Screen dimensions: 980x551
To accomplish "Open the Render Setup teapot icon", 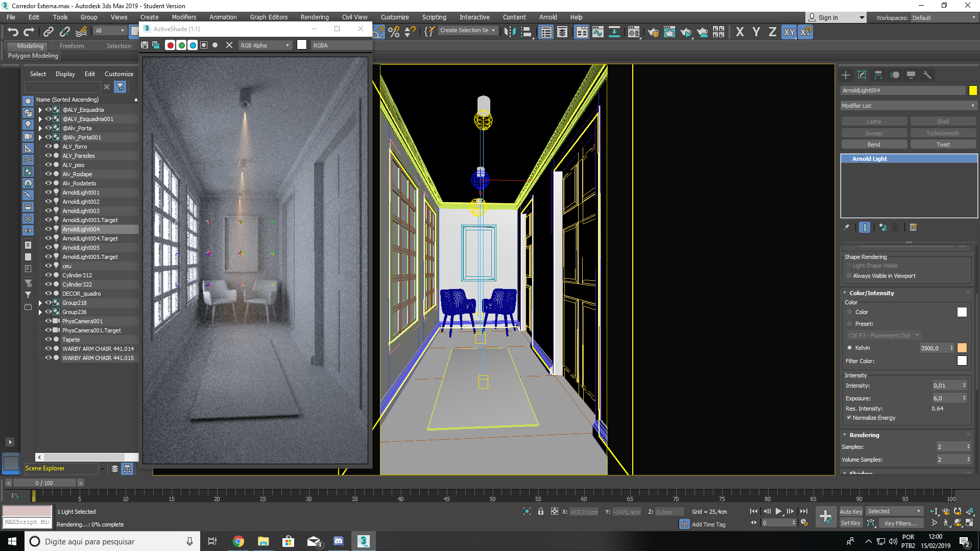I will (x=653, y=32).
